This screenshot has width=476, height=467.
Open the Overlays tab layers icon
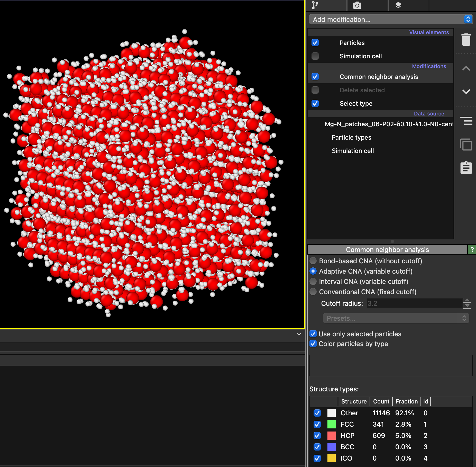(398, 5)
